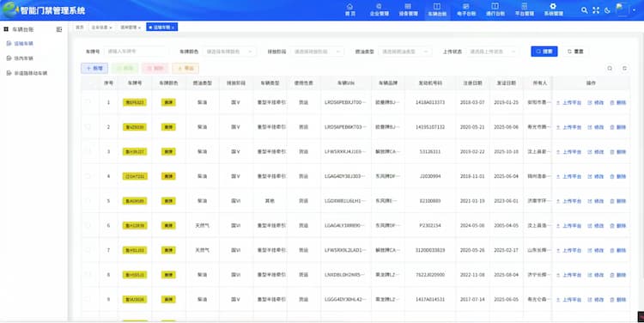Tick the checkbox for row 3
The image size is (644, 323).
click(88, 151)
